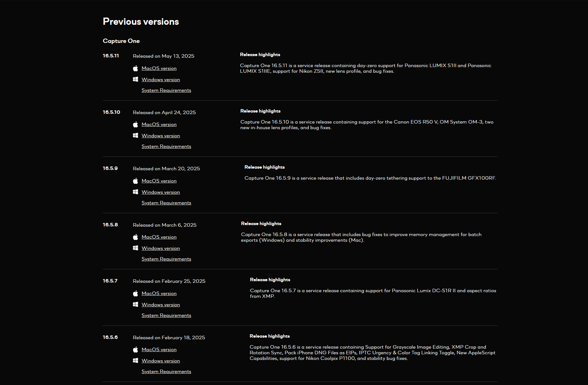
Task: Click the Windows logo icon for version 16.5.9
Action: click(135, 192)
